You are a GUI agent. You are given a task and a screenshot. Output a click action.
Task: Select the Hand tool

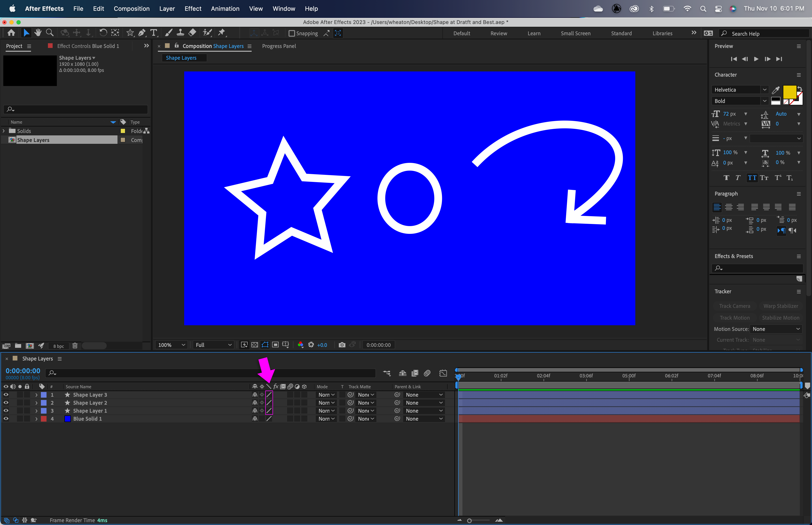tap(38, 32)
